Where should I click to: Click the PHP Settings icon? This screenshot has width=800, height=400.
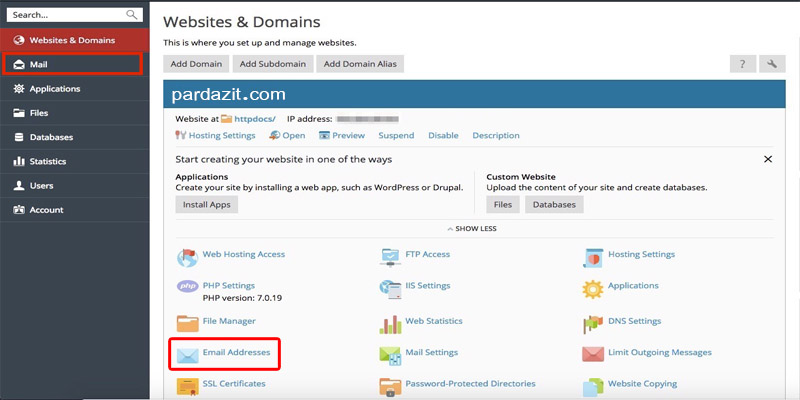point(187,288)
